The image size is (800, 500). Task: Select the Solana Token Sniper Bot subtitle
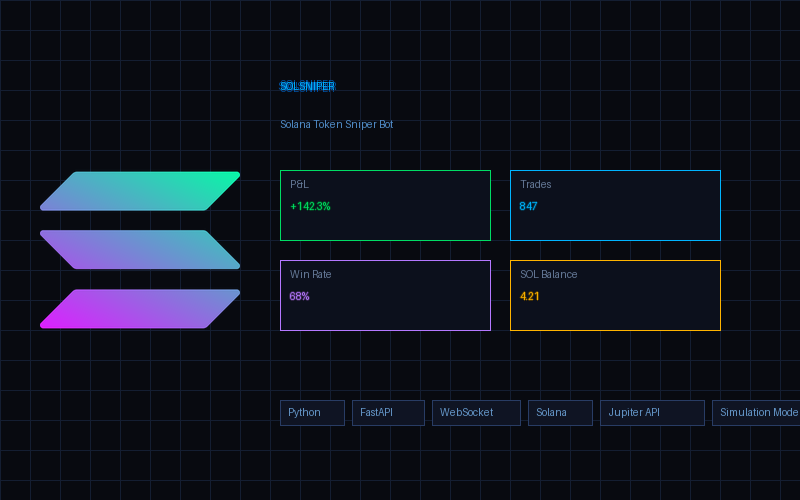click(x=336, y=124)
